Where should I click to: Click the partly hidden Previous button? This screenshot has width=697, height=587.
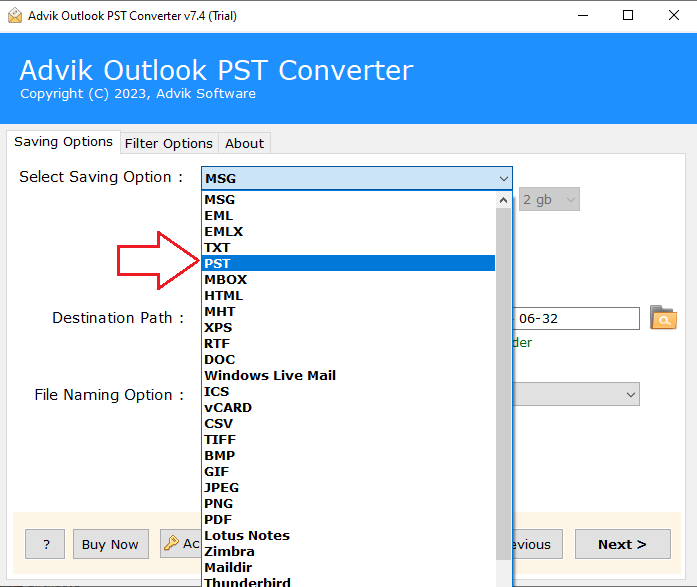537,544
